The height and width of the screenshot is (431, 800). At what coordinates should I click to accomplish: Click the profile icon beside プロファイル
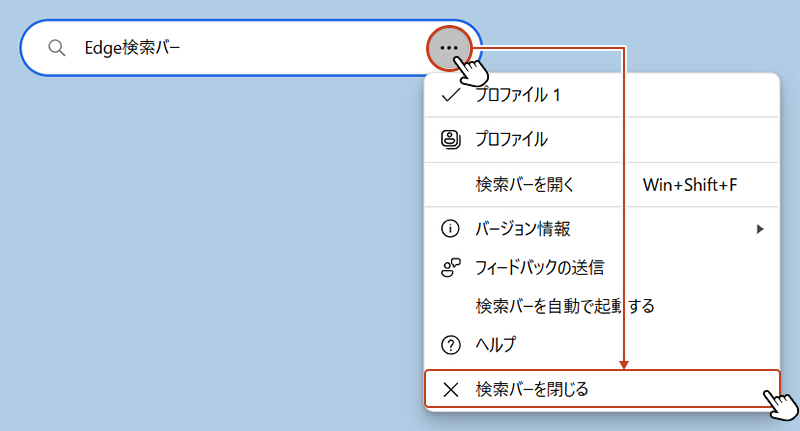click(x=451, y=139)
